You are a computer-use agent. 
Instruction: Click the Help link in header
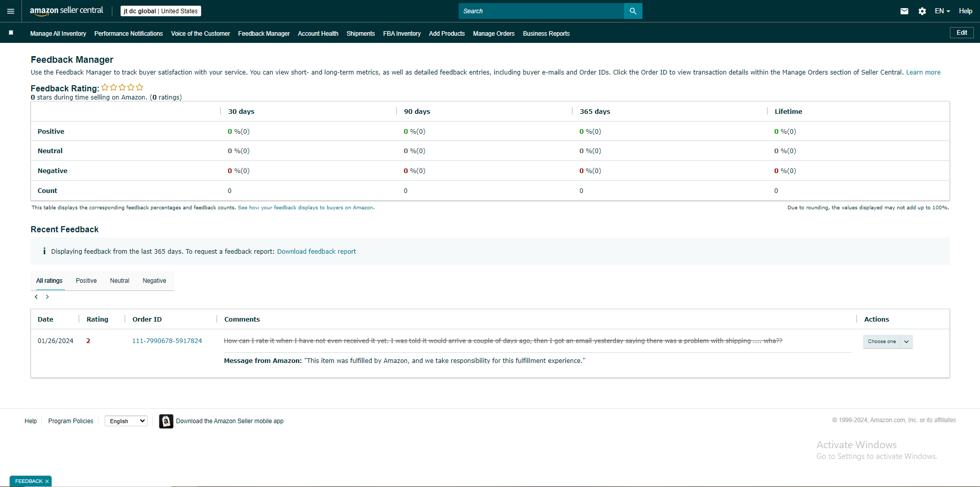(966, 11)
